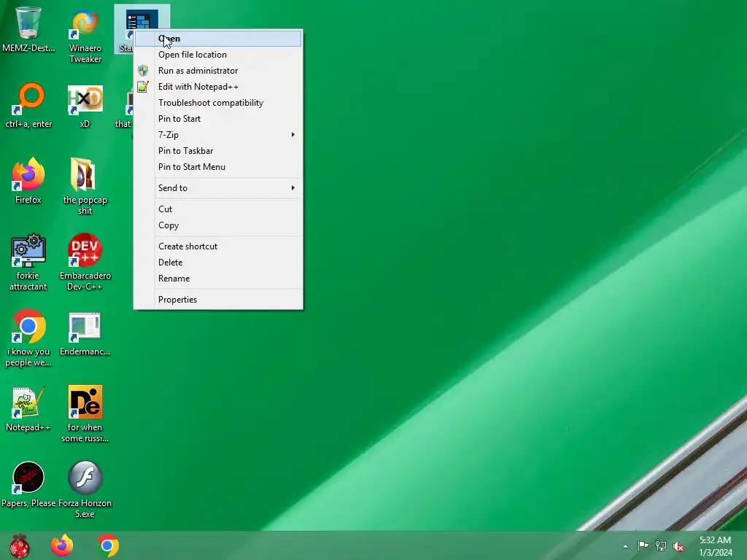Screen dimensions: 747x560
Task: Choose Open in the context menu
Action: click(x=218, y=39)
